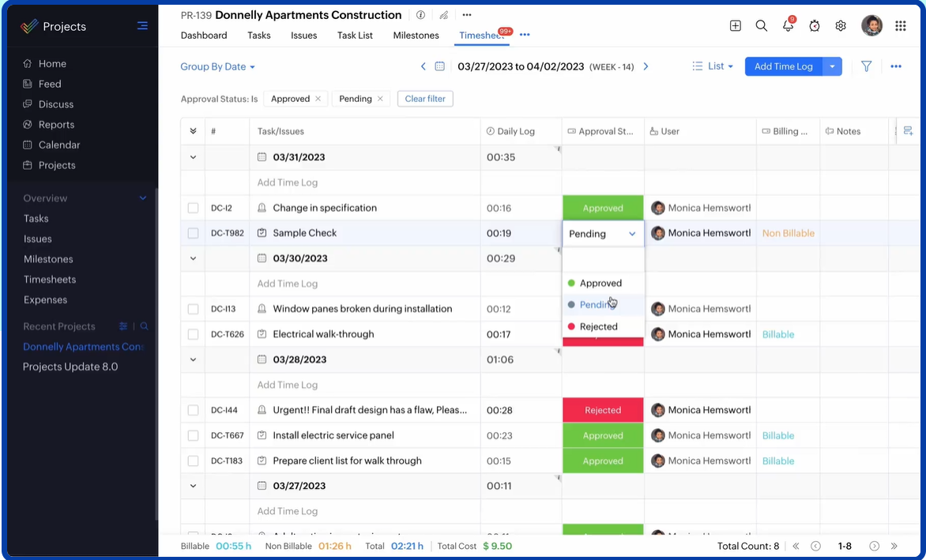Check the box for Sample Check row

click(x=193, y=233)
